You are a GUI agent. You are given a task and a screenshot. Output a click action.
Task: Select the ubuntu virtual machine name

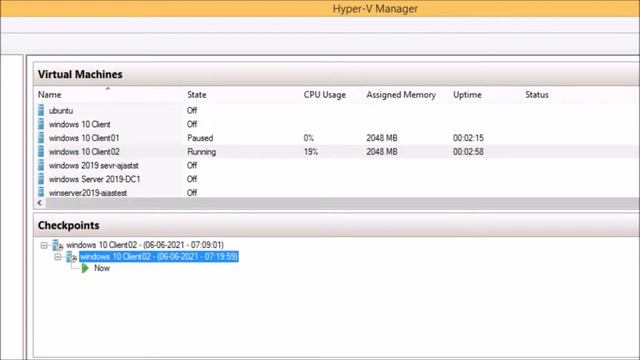pos(61,111)
